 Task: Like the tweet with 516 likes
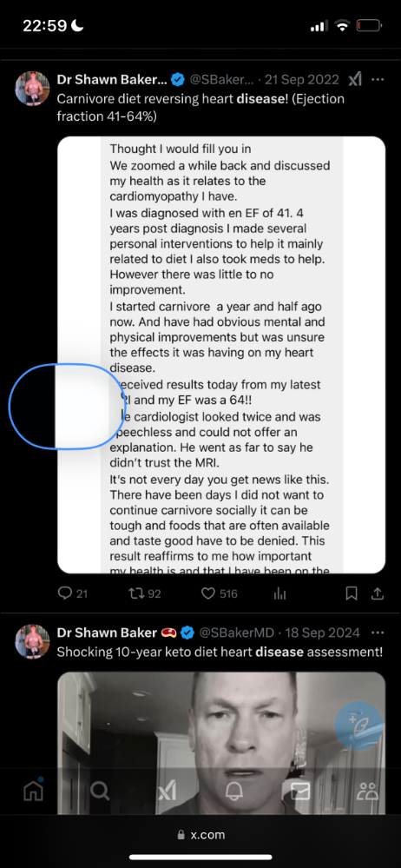click(x=219, y=594)
